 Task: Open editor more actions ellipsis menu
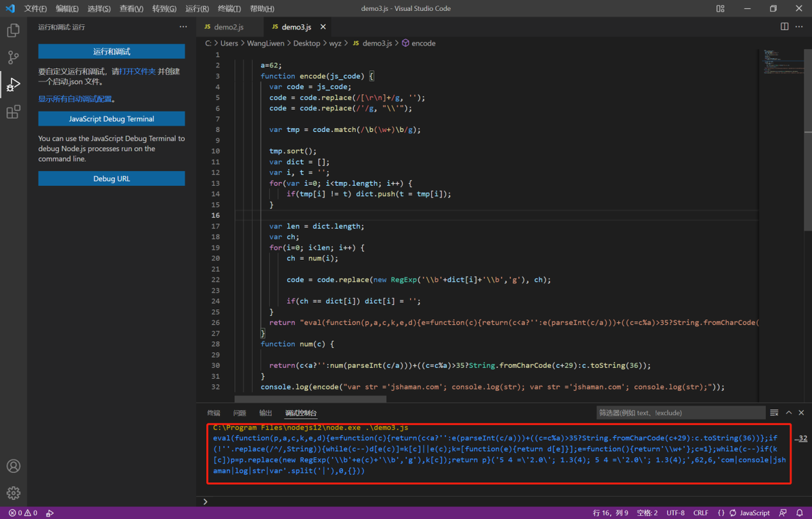(800, 26)
